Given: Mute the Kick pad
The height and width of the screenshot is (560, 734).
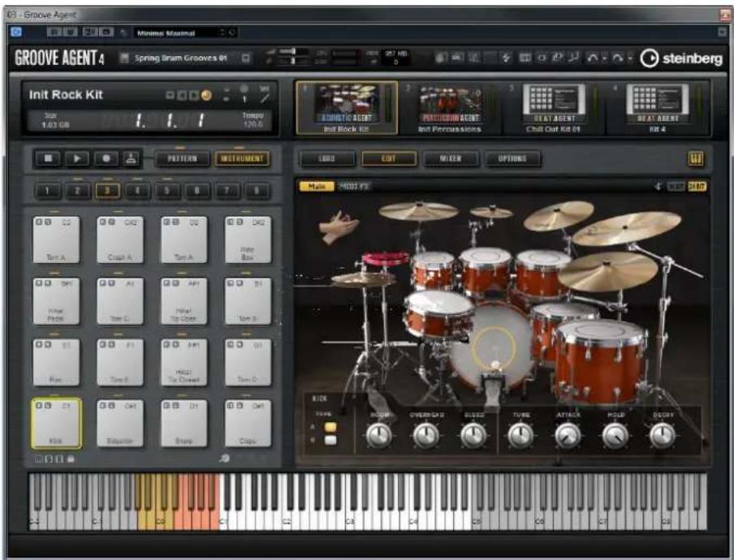Looking at the screenshot, I should coord(39,406).
